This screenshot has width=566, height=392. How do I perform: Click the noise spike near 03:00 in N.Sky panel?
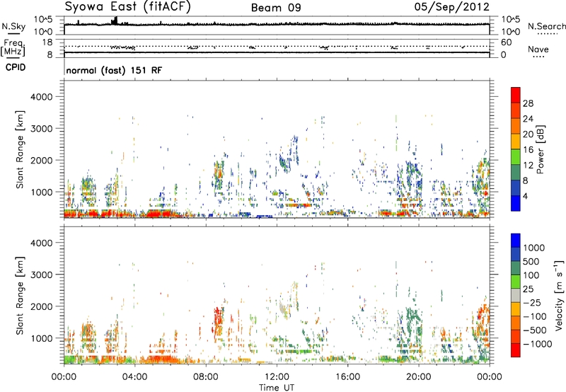115,21
